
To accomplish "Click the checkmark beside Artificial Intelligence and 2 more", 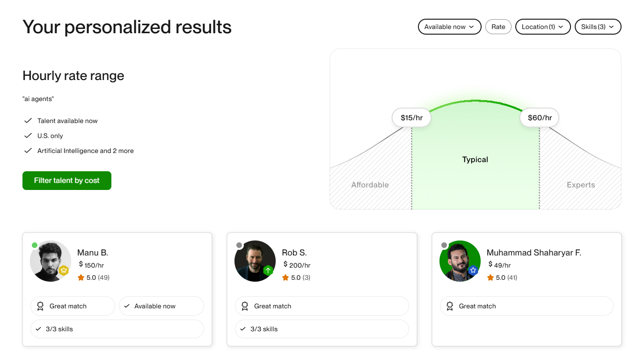I will 28,151.
